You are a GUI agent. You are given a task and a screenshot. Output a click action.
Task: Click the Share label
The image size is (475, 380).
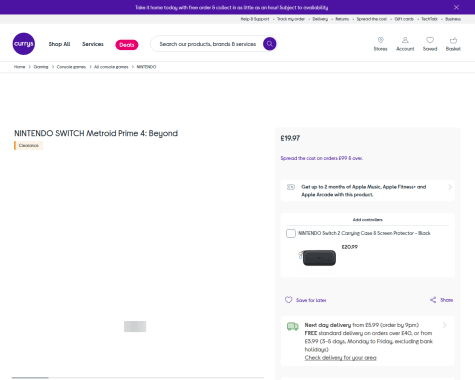pyautogui.click(x=446, y=300)
